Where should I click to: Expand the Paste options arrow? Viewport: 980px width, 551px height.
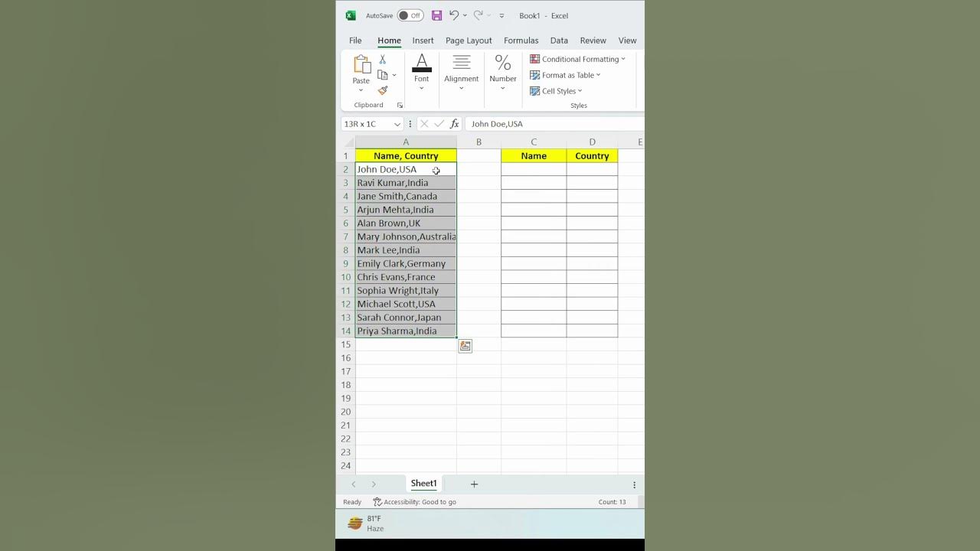(x=361, y=90)
